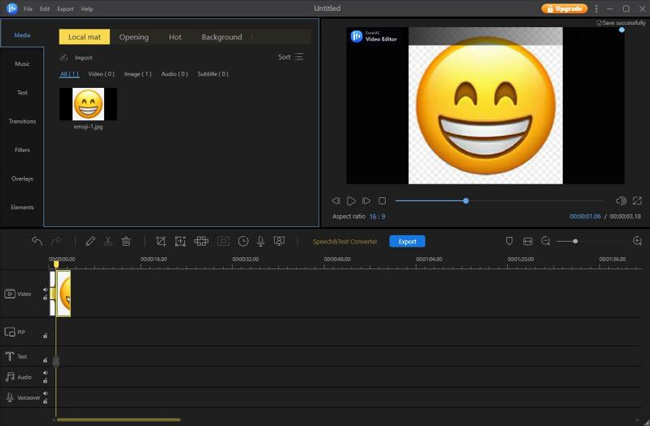Filter media by All (1)
This screenshot has height=426, width=650.
69,74
